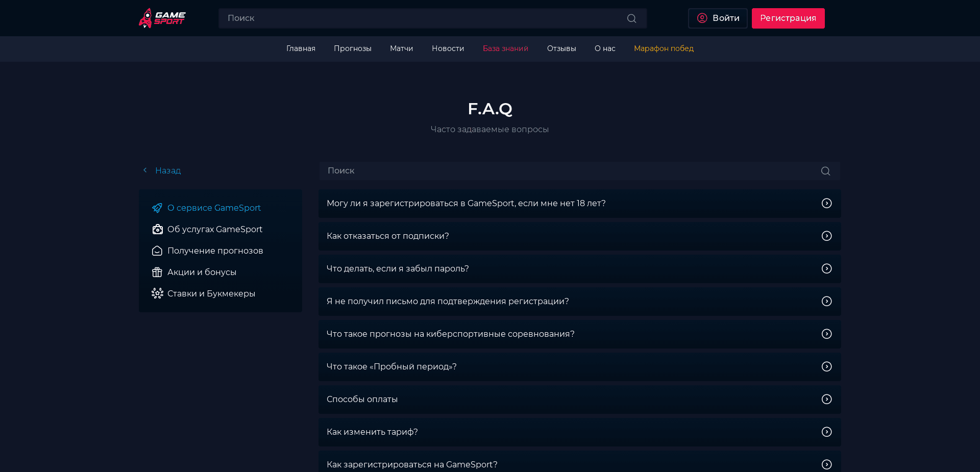
Task: Select the dice icon for Ставки и Букмекеры
Action: click(157, 293)
